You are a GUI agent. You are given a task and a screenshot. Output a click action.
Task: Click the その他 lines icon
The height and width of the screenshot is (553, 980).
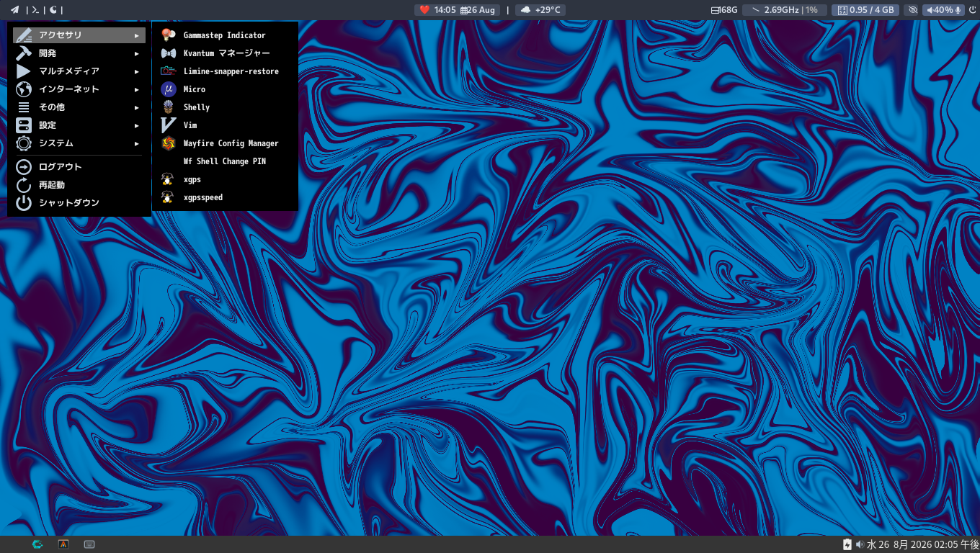tap(24, 107)
